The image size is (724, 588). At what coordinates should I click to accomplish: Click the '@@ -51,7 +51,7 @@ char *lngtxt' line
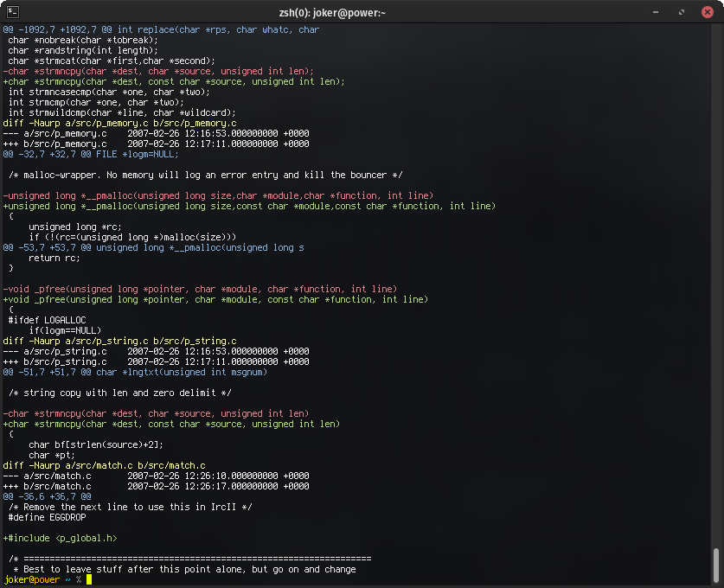click(x=135, y=373)
